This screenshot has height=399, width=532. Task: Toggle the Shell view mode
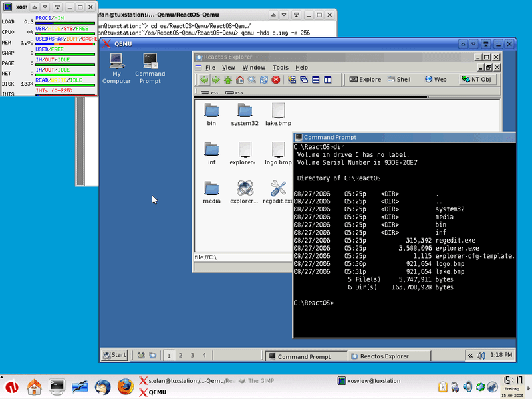click(399, 79)
